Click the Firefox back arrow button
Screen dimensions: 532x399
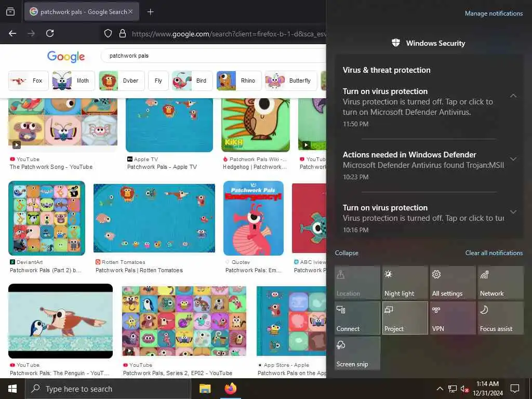point(12,33)
